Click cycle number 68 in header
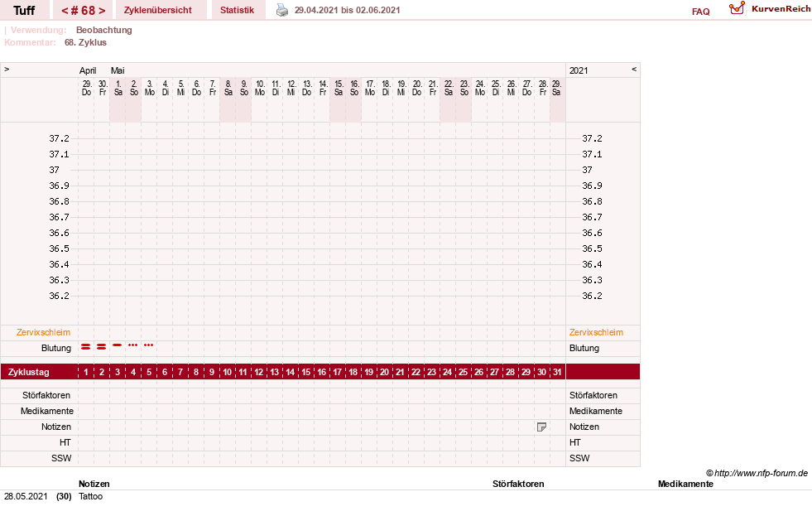 tap(84, 11)
